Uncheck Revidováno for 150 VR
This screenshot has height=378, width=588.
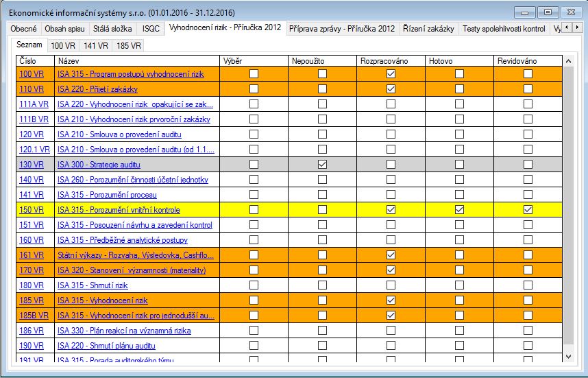tap(528, 209)
